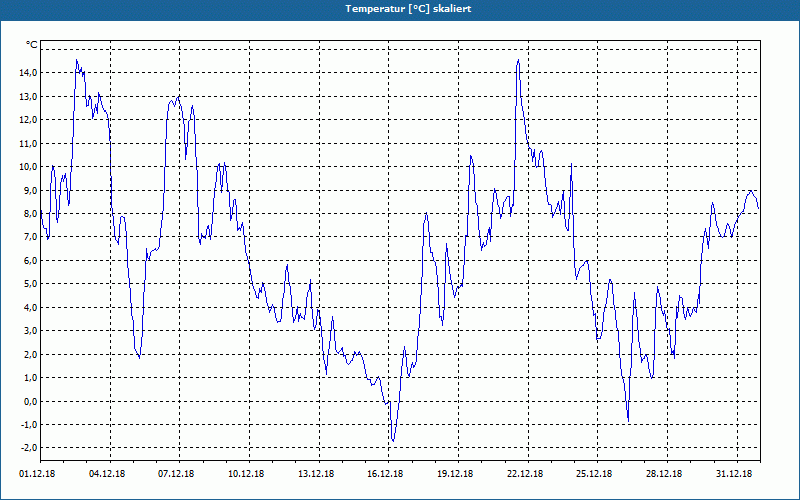Click the 13.12.18 date label
800x500 pixels.
click(316, 474)
